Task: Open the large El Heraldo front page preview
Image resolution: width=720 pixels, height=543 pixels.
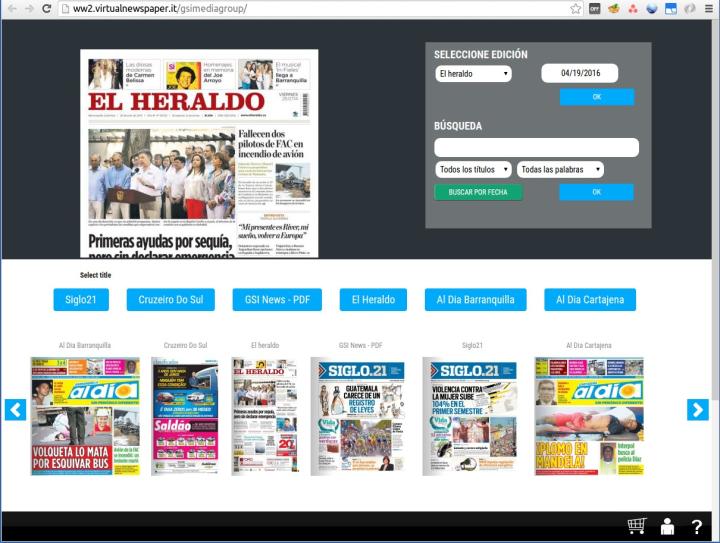Action: click(x=199, y=153)
